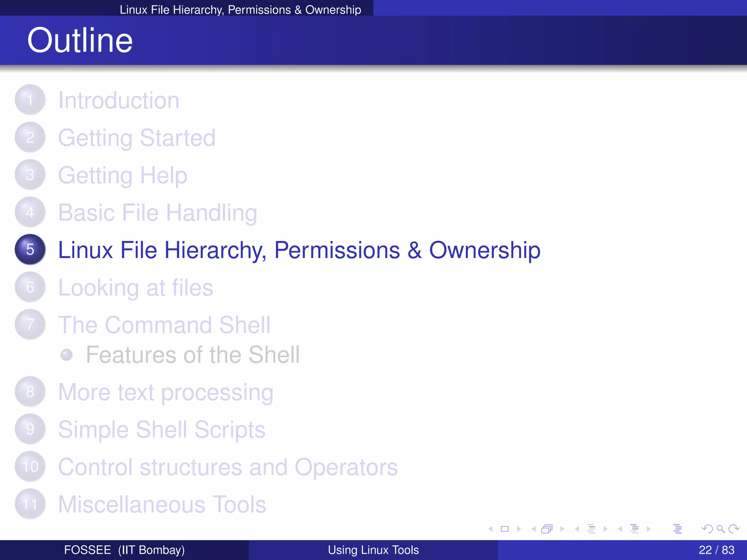
Task: Click the subsection navigation lines icon
Action: tap(591, 529)
